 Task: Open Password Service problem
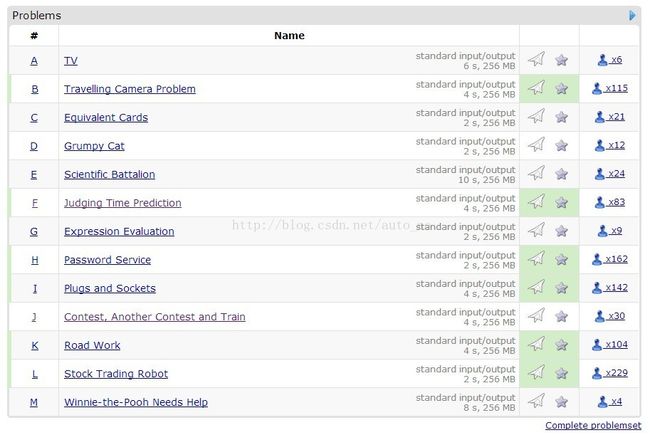[x=107, y=260]
